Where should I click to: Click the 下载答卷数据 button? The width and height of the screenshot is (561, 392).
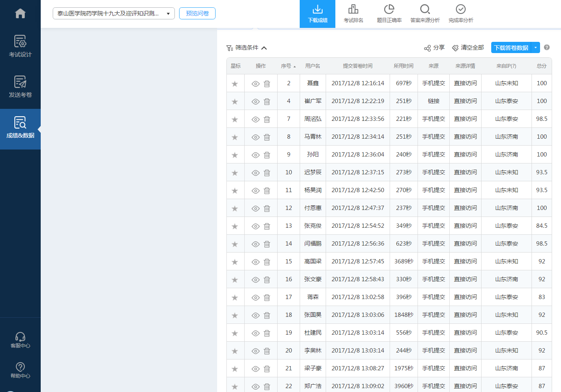coord(511,48)
